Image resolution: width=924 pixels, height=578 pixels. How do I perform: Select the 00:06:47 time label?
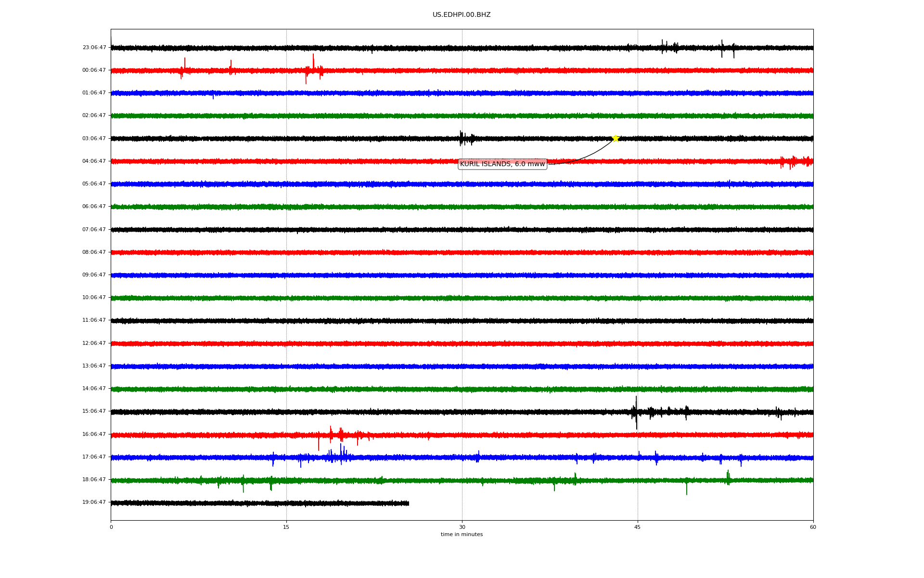pyautogui.click(x=94, y=70)
